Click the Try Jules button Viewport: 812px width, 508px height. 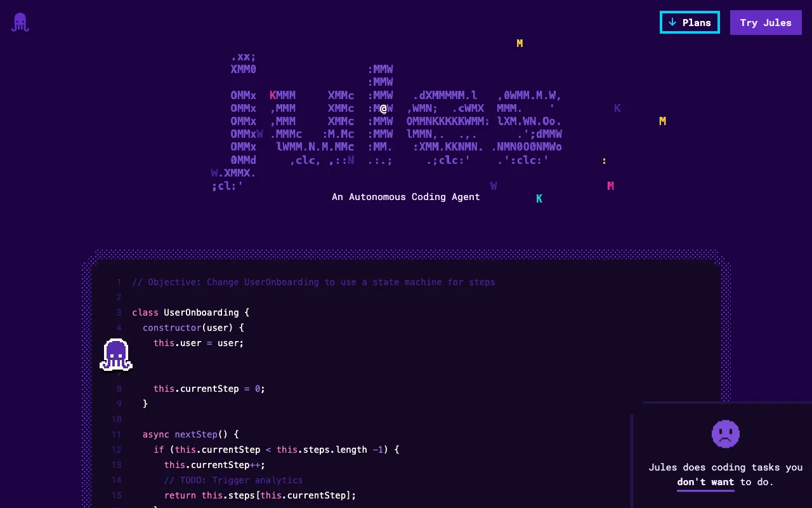coord(766,22)
